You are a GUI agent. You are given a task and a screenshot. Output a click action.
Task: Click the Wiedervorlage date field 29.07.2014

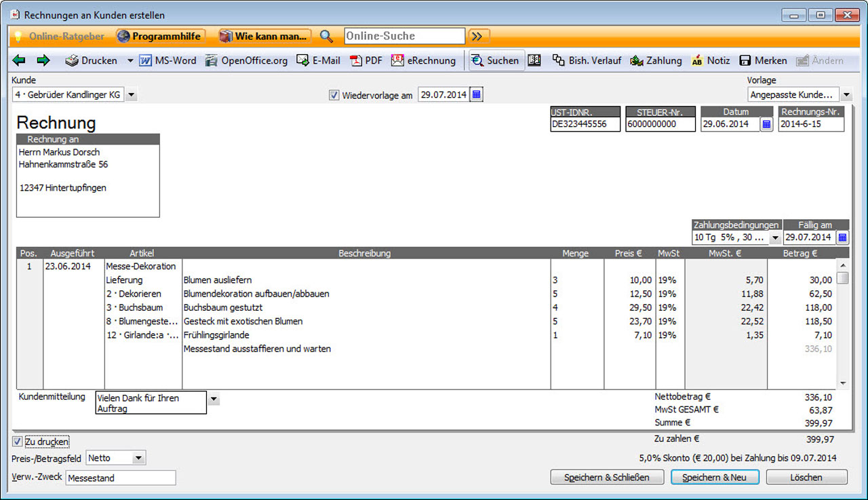click(x=443, y=95)
